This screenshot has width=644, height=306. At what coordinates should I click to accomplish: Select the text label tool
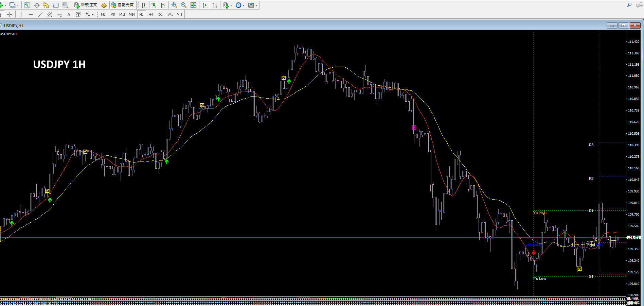point(78,14)
